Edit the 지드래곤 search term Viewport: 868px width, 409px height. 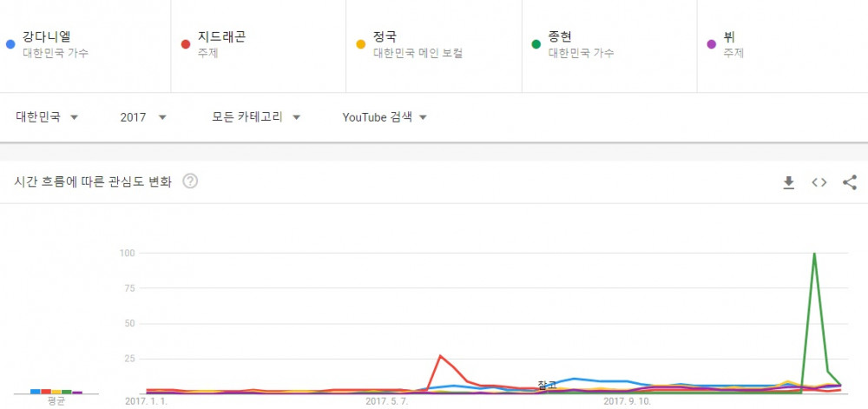pos(258,45)
